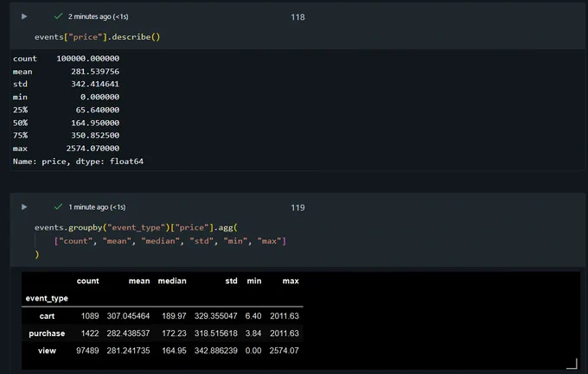Click purchase count cell 1422
Viewport: 588px width, 374px height.
click(x=90, y=333)
